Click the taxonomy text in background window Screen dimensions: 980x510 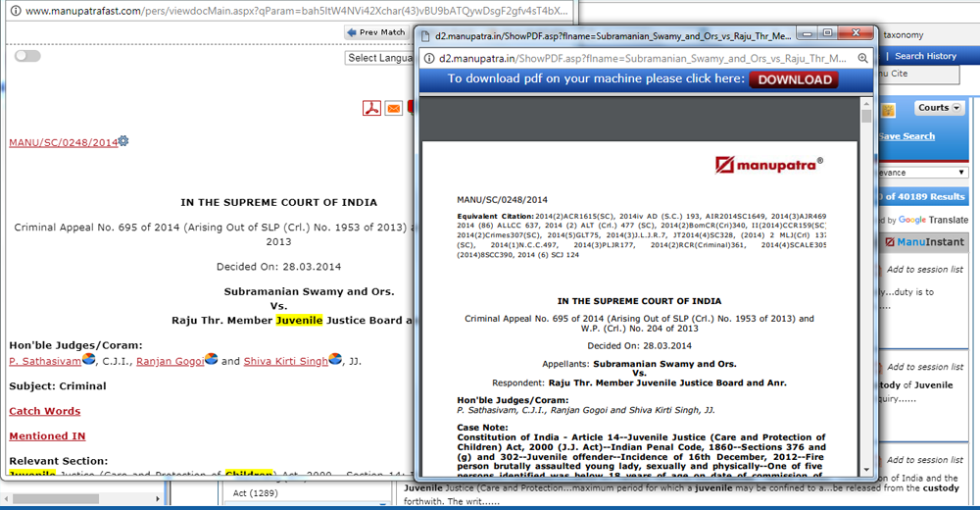click(x=904, y=35)
